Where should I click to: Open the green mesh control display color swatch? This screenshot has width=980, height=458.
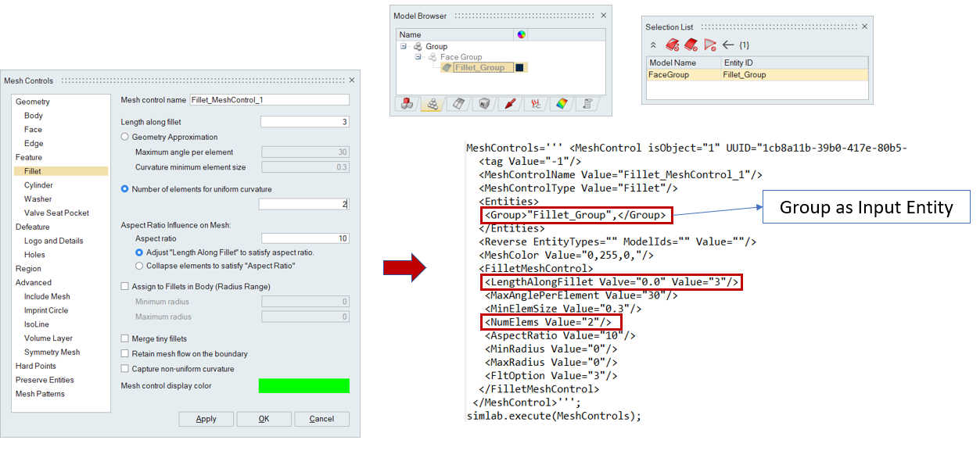pyautogui.click(x=303, y=386)
